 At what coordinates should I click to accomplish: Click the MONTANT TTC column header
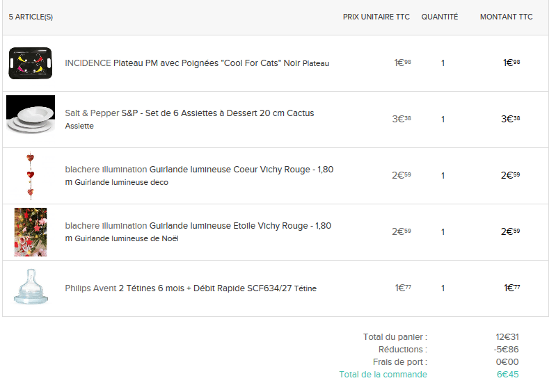pyautogui.click(x=506, y=17)
